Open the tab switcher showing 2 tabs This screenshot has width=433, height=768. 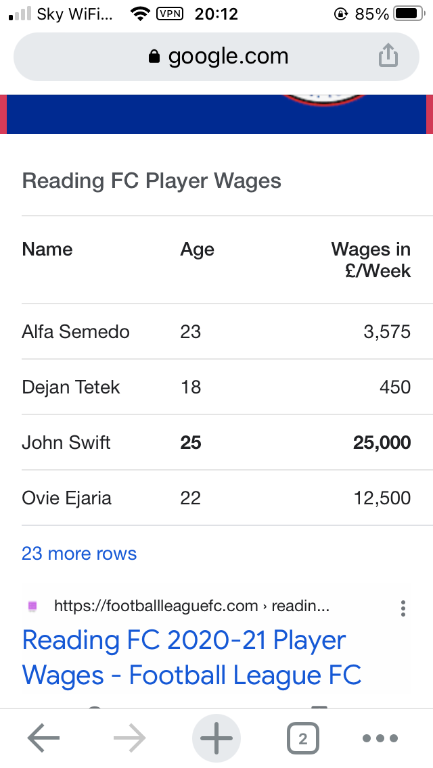pyautogui.click(x=303, y=738)
